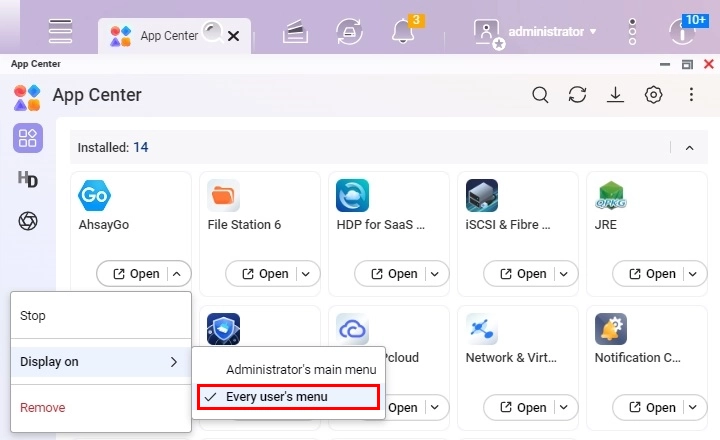The width and height of the screenshot is (720, 440).
Task: Click the search magnifier on taskbar tab
Action: 213,32
